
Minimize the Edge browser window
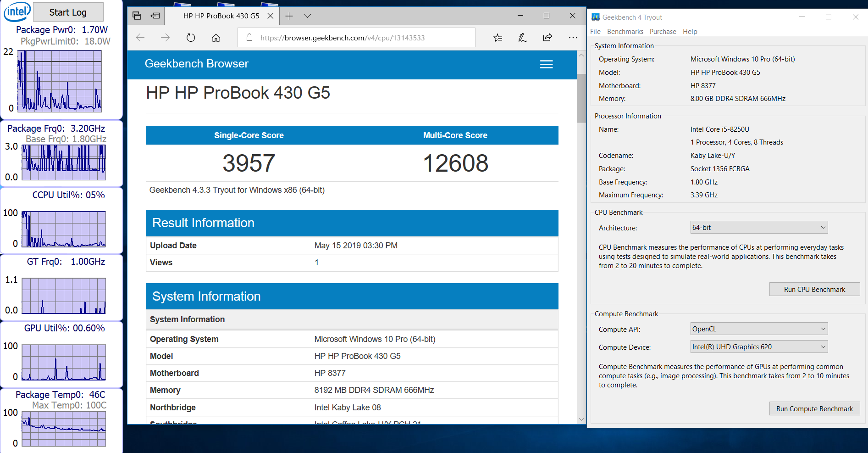click(x=520, y=16)
